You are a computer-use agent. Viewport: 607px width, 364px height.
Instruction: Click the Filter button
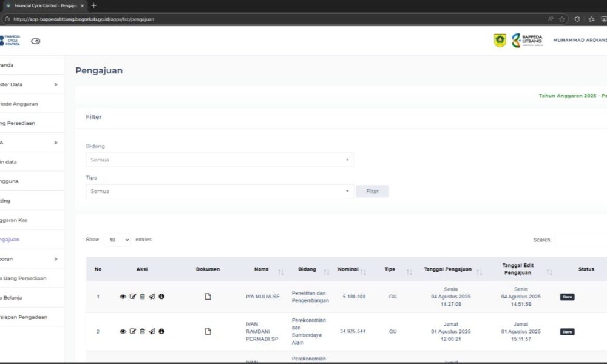(372, 191)
